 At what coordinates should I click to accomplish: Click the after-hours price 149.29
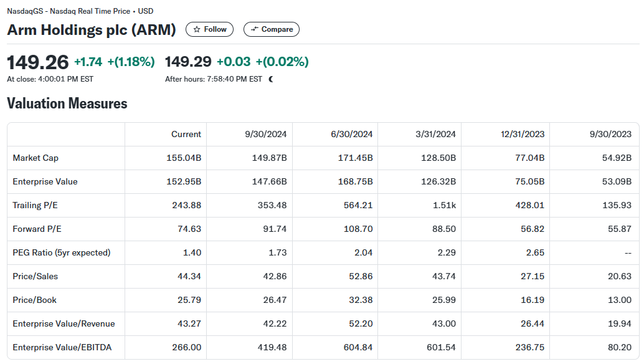pos(188,62)
